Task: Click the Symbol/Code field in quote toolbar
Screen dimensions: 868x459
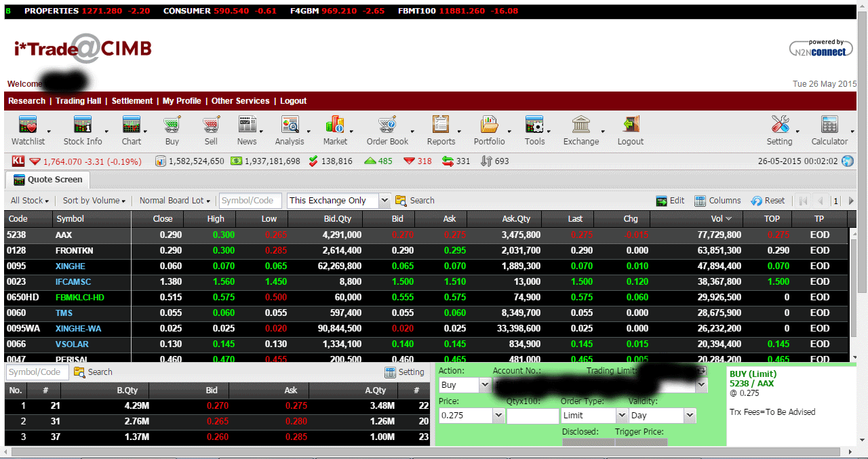Action: coord(250,201)
